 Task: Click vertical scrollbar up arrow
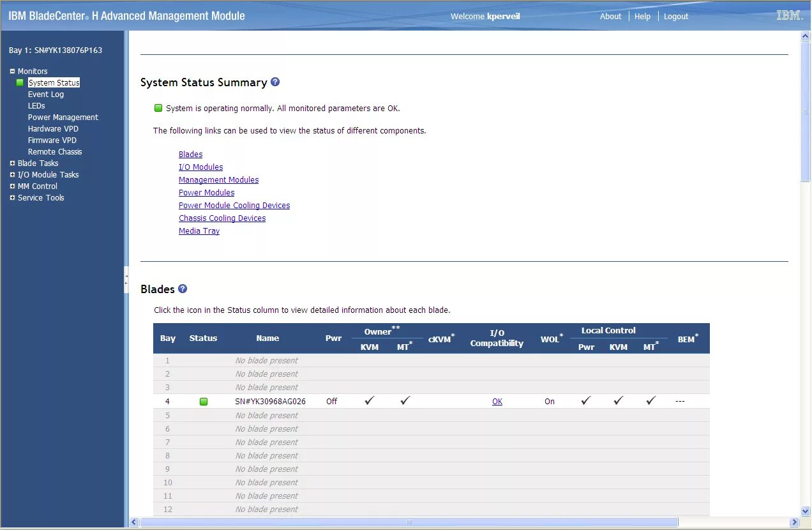pos(806,37)
